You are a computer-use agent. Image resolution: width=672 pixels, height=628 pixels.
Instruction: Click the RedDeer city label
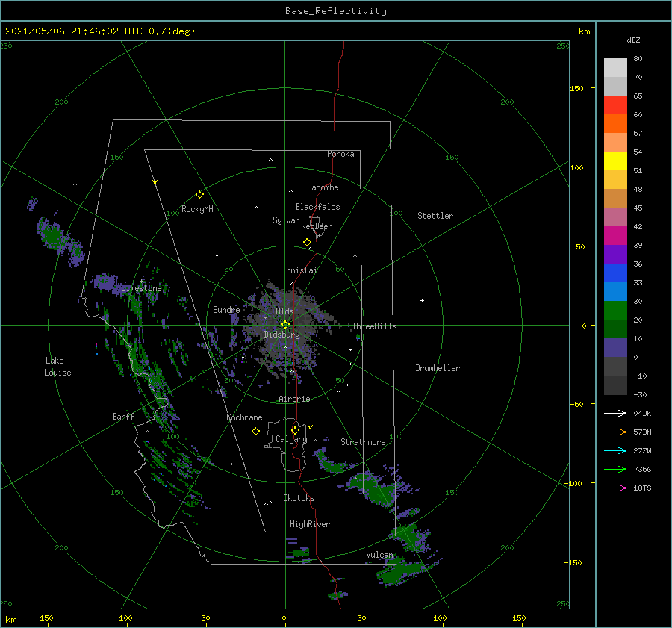(317, 226)
